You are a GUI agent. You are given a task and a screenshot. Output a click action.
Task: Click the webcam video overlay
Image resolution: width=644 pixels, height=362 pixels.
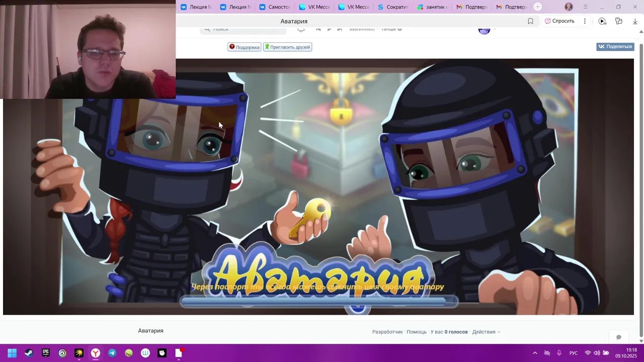[88, 49]
